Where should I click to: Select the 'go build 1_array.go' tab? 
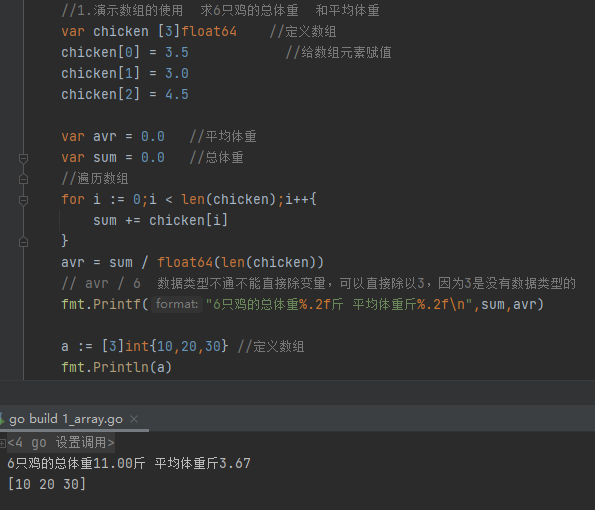[66, 419]
